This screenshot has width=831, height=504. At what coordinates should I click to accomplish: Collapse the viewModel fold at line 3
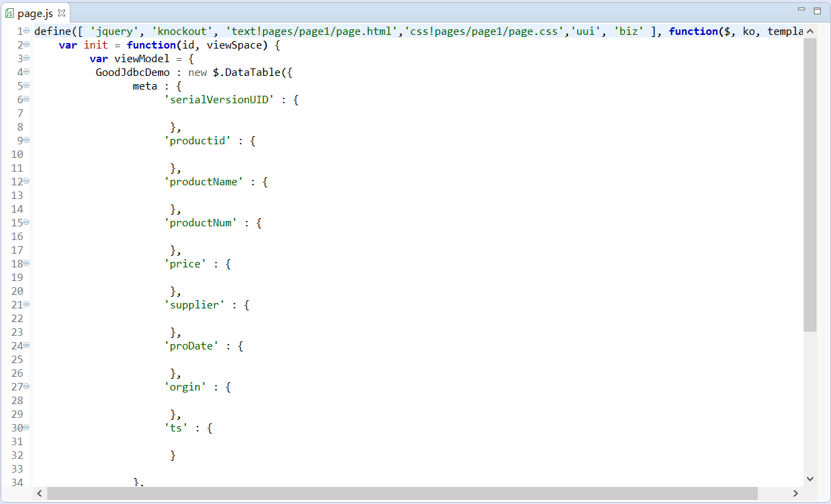pyautogui.click(x=26, y=58)
